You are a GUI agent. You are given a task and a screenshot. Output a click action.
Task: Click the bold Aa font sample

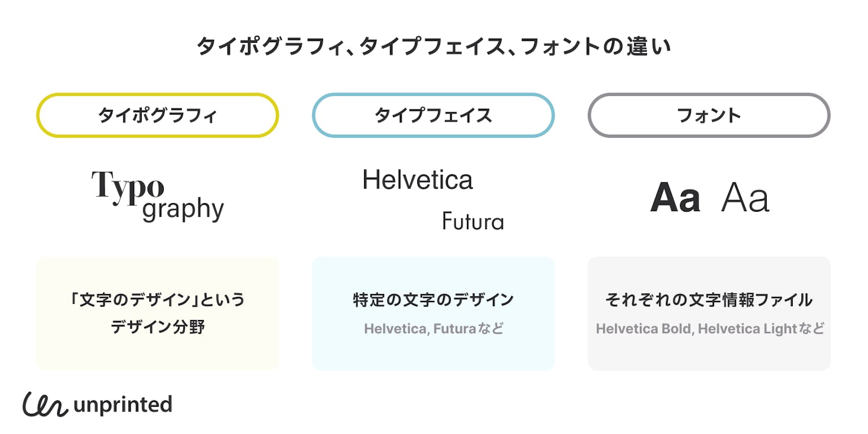[675, 198]
